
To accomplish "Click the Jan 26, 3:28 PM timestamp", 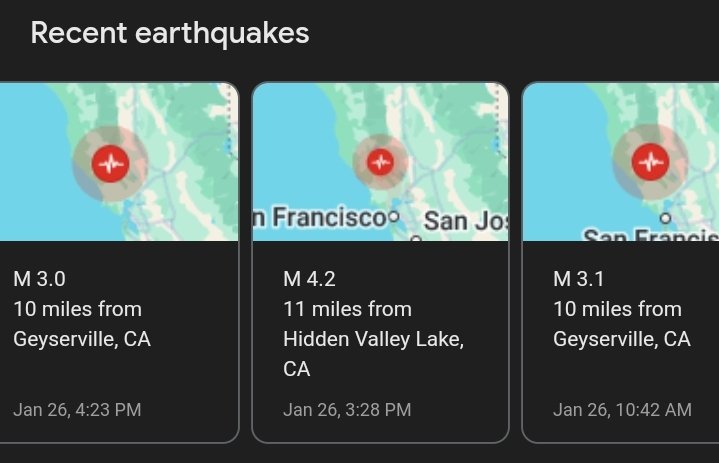I will click(347, 410).
